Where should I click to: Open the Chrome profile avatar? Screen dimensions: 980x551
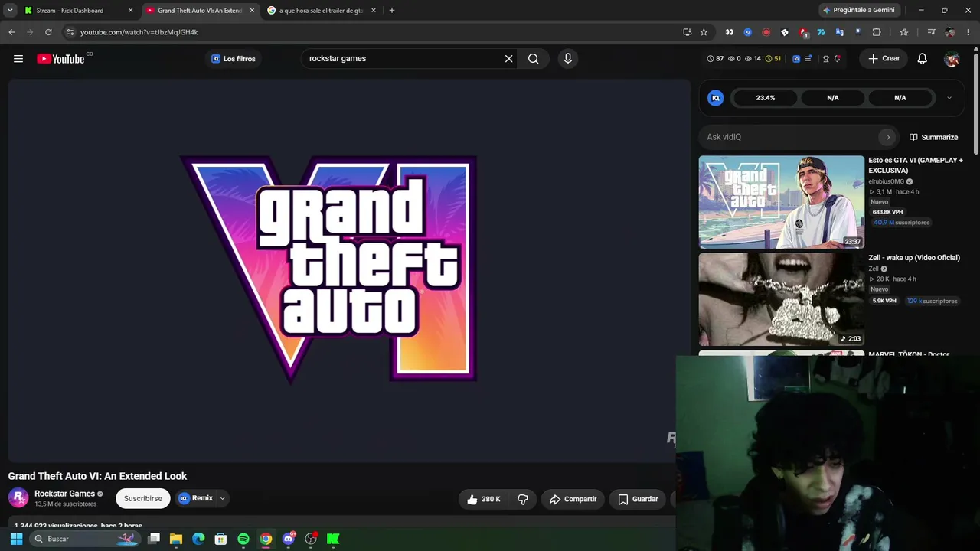pyautogui.click(x=950, y=32)
